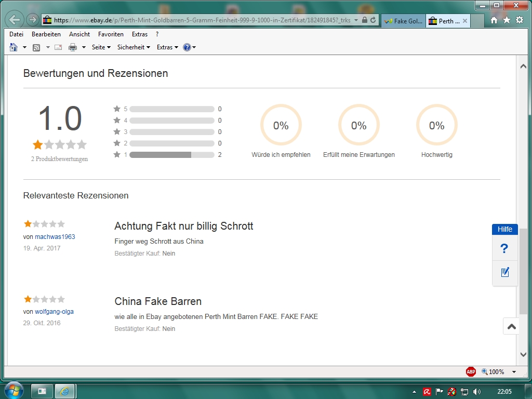Open the Ansicht menu
The image size is (532, 399).
click(79, 34)
